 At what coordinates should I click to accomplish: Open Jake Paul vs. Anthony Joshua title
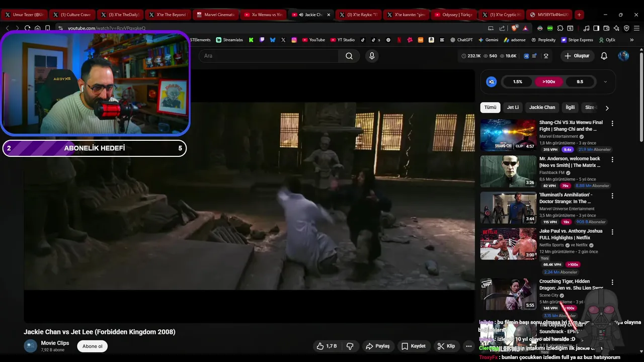(x=571, y=234)
